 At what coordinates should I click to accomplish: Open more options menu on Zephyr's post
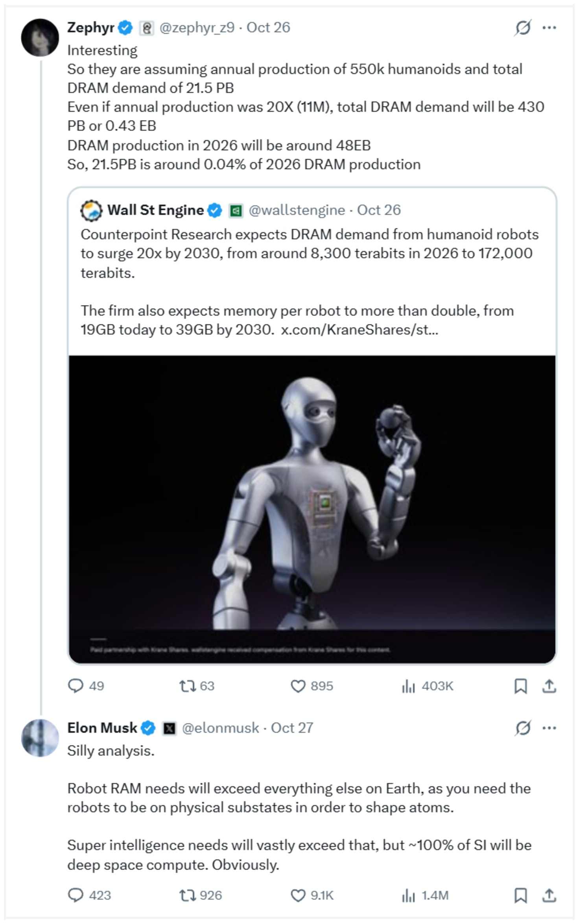tap(549, 28)
